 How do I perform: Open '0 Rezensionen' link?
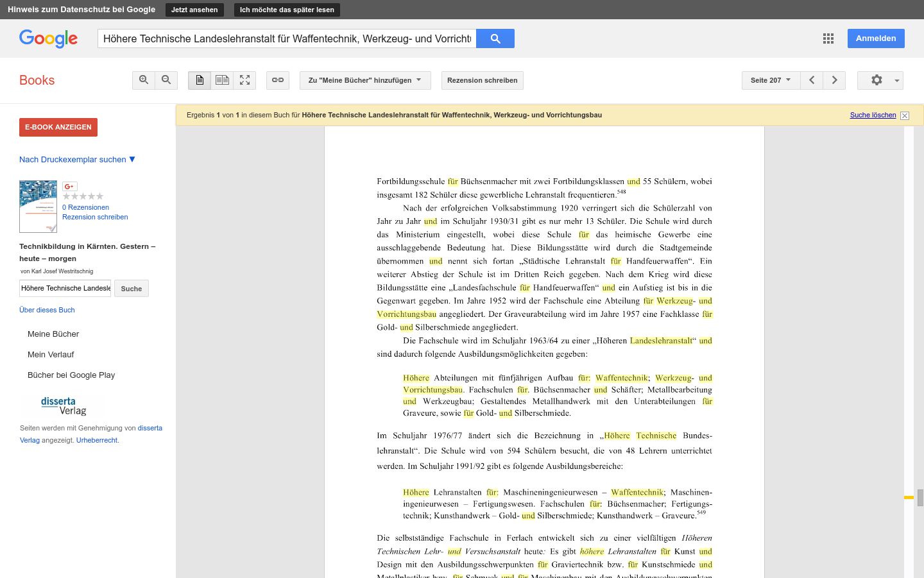[x=85, y=207]
